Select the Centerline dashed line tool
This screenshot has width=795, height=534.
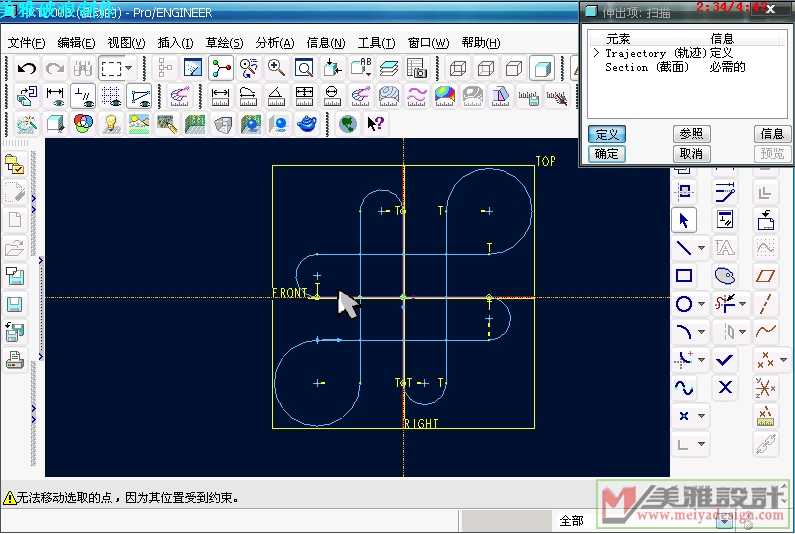click(x=765, y=304)
